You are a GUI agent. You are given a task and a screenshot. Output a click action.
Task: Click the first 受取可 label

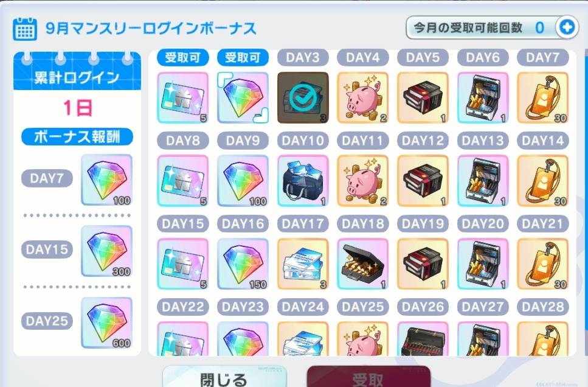pyautogui.click(x=182, y=57)
